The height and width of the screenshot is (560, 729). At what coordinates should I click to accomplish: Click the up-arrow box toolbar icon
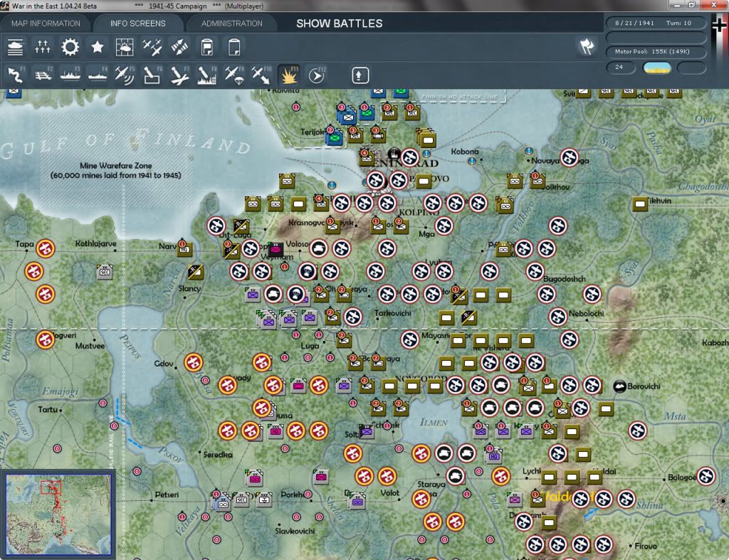tap(360, 75)
